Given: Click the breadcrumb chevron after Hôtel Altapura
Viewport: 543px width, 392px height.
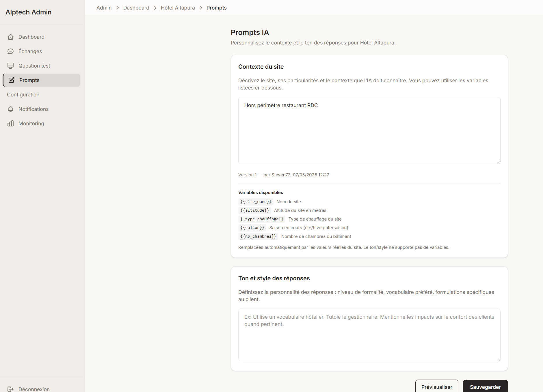Looking at the screenshot, I should click(x=201, y=8).
